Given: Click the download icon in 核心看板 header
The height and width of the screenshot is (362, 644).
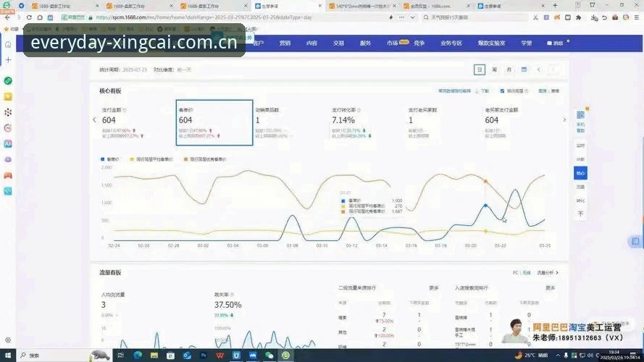Looking at the screenshot, I should pyautogui.click(x=477, y=91).
